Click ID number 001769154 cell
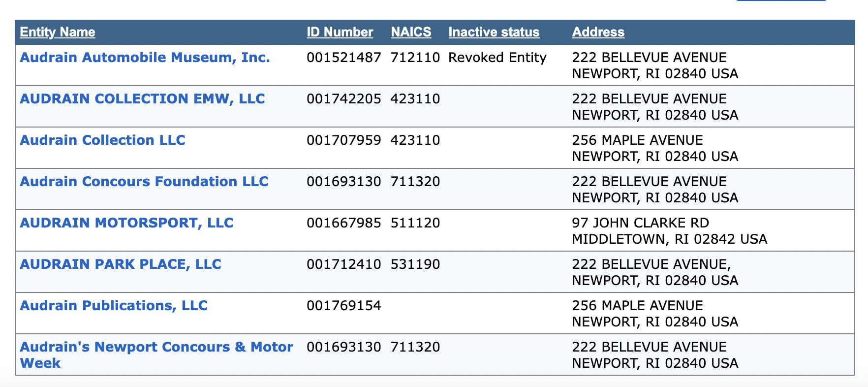The height and width of the screenshot is (387, 868). [x=343, y=306]
